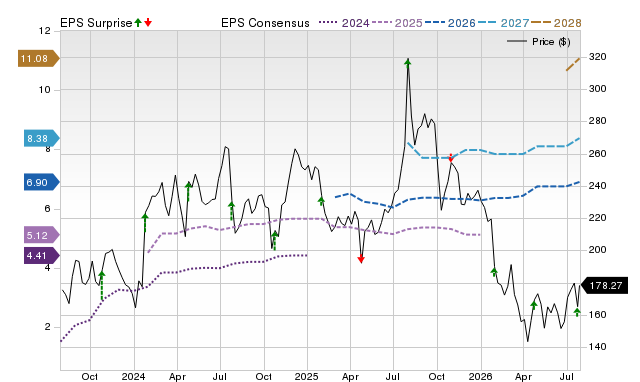This screenshot has height=382, width=640.
Task: Click the EPS Surprise legend label
Action: (x=96, y=23)
